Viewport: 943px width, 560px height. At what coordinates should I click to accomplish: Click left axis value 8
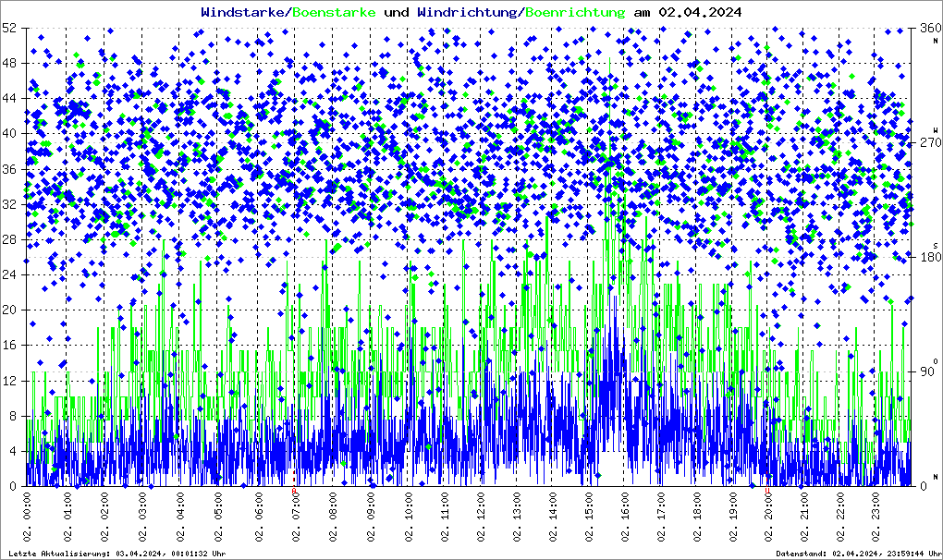(x=13, y=416)
